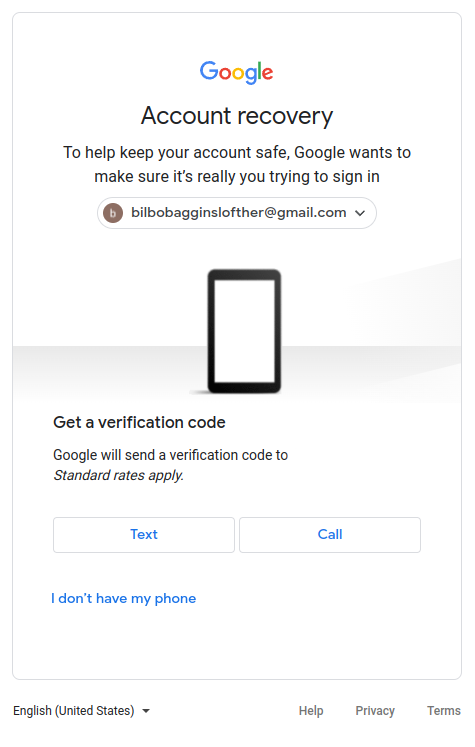475x747 pixels.
Task: Click the 'Standard rates apply.' italic text
Action: coord(119,475)
